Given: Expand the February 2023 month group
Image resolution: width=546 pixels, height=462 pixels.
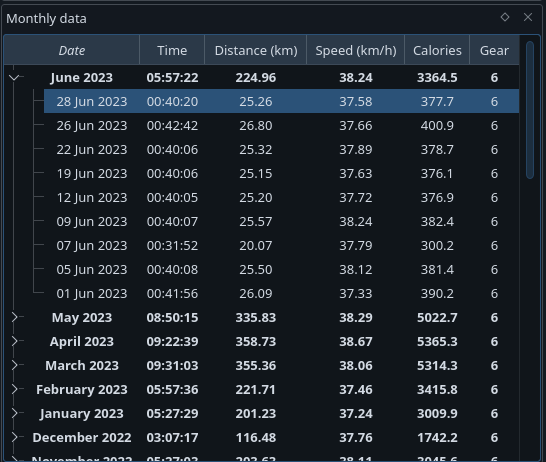Looking at the screenshot, I should 14,390.
